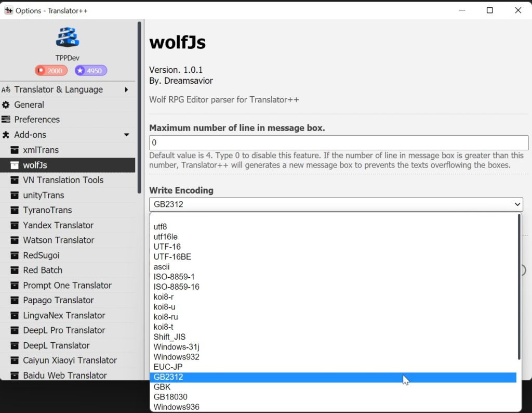532x413 pixels.
Task: Click the Preferences list icon
Action: tap(6, 120)
